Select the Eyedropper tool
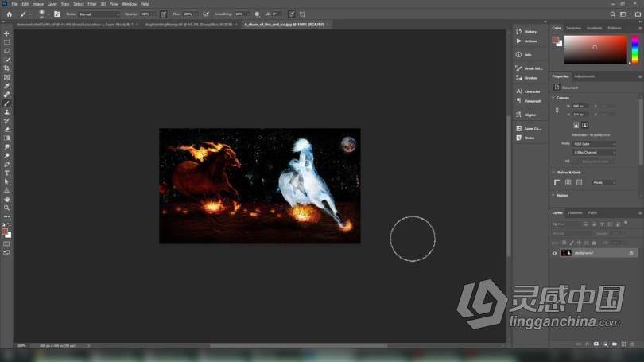This screenshot has width=644, height=362. [x=6, y=86]
